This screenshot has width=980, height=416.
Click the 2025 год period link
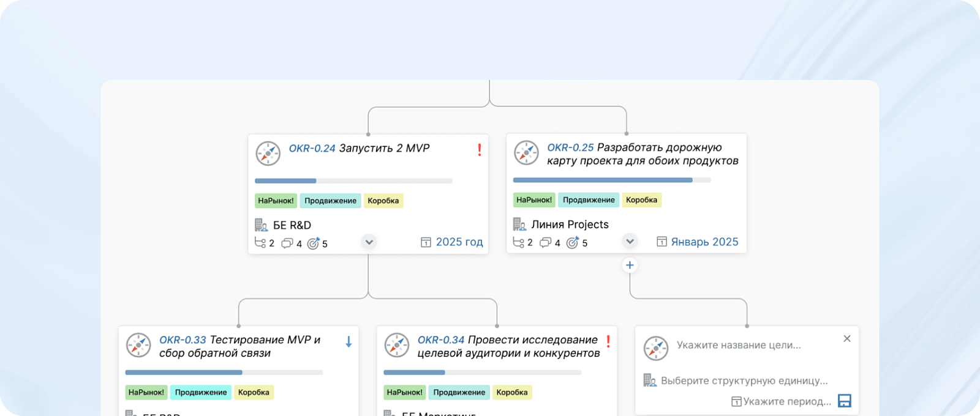(459, 242)
